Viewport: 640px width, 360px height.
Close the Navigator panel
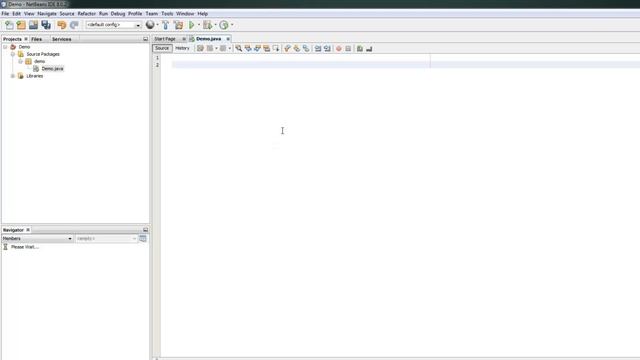[28, 230]
